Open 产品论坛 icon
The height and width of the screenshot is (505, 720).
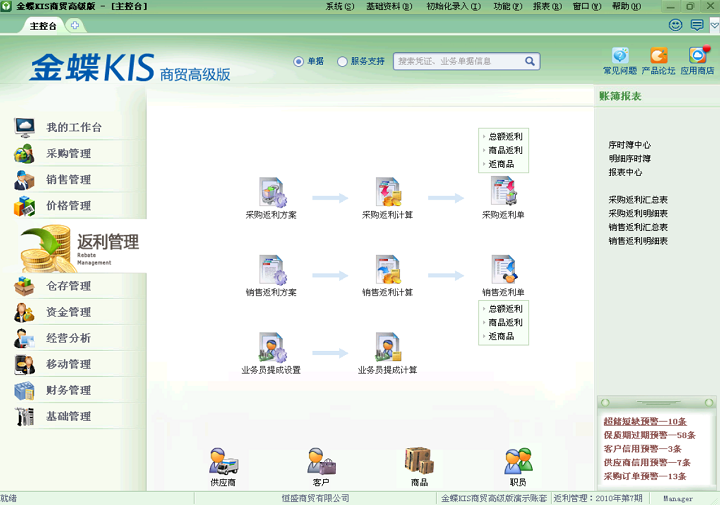pyautogui.click(x=658, y=61)
